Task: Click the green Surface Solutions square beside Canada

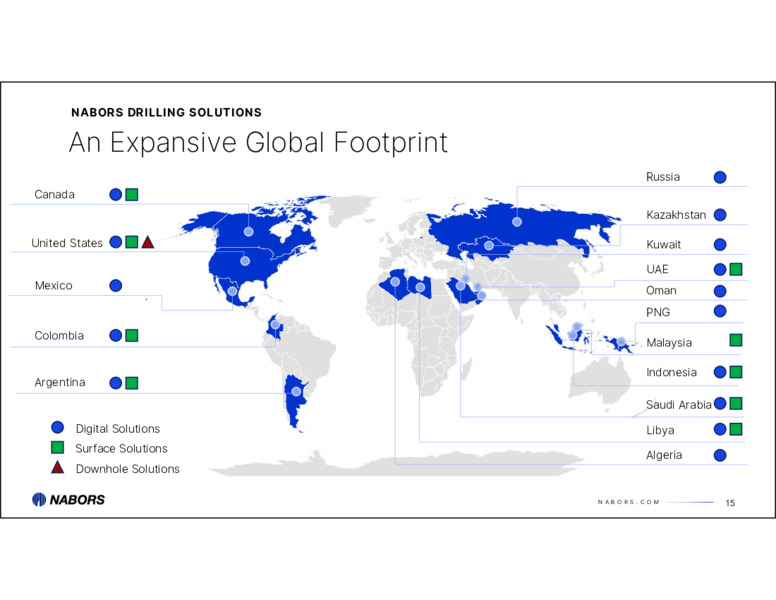Action: [x=132, y=195]
